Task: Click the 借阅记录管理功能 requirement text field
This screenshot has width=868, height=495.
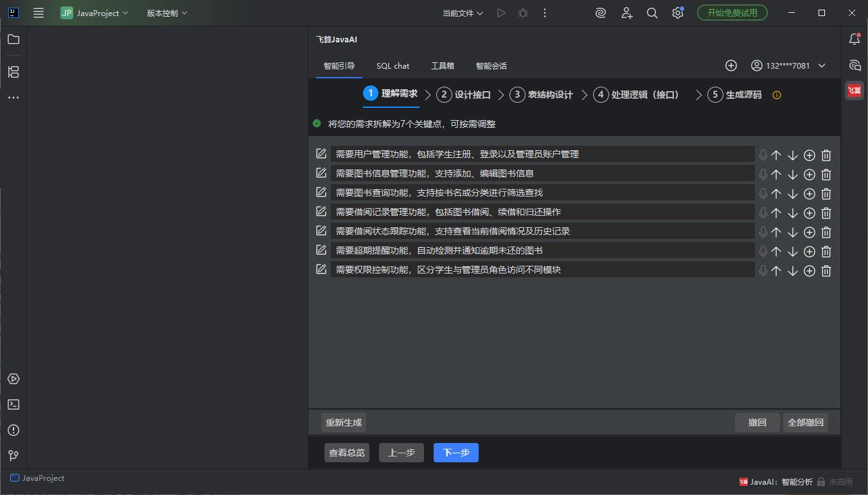Action: pos(543,212)
